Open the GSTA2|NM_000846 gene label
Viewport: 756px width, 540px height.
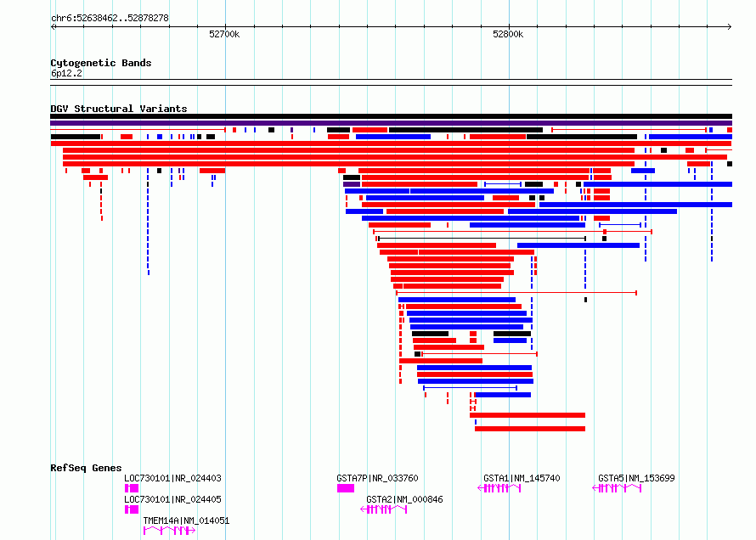(404, 499)
